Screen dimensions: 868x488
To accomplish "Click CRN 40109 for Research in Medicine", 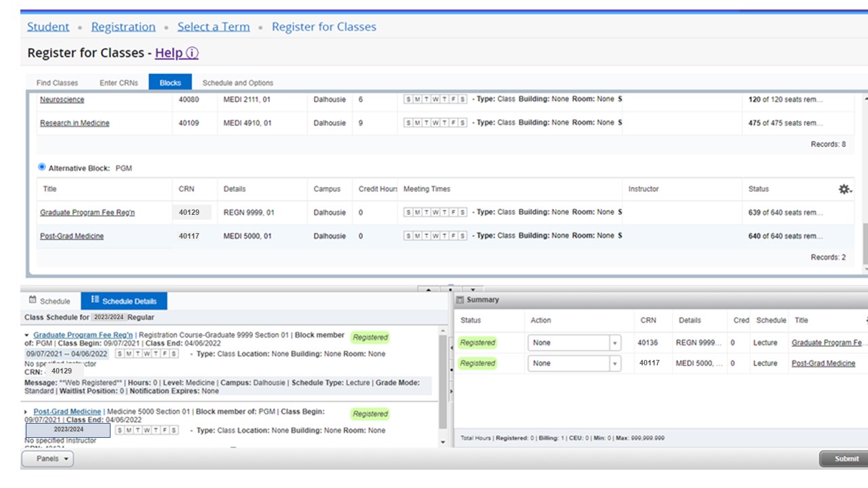I will [189, 123].
